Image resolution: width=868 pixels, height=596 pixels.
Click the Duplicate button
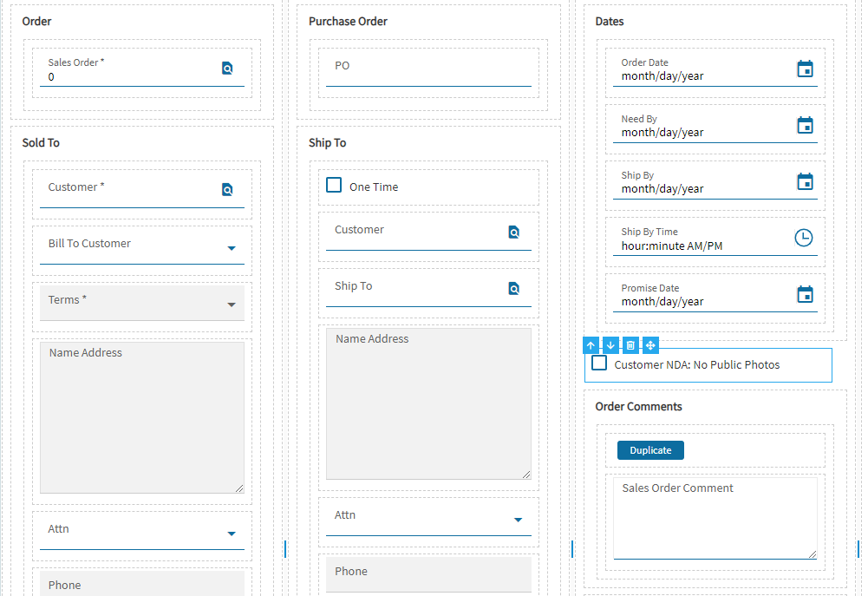(650, 450)
